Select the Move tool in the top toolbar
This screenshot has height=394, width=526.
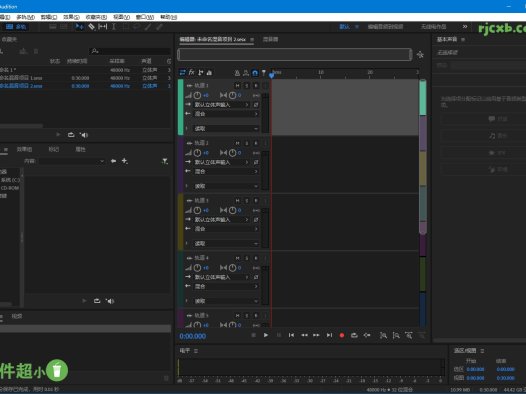pyautogui.click(x=79, y=26)
